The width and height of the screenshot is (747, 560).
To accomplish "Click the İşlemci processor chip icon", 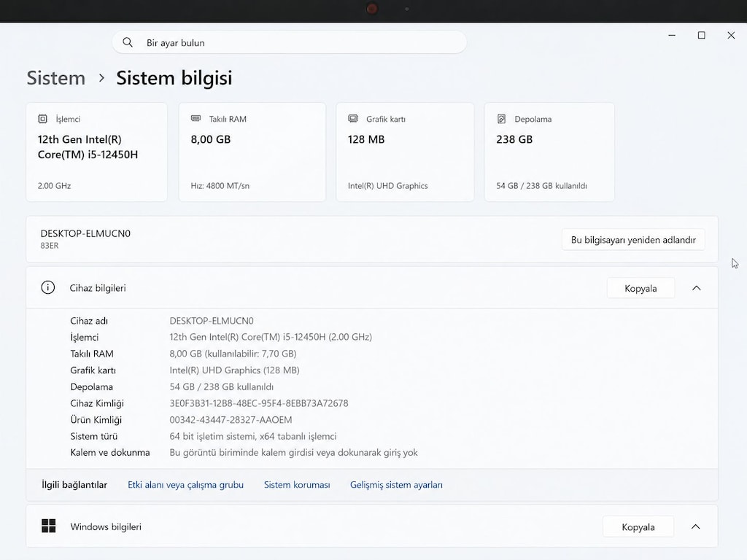I will click(42, 119).
